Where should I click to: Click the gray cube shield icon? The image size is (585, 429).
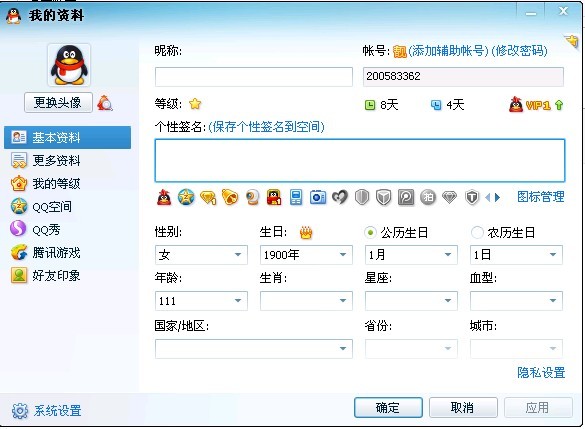point(384,197)
